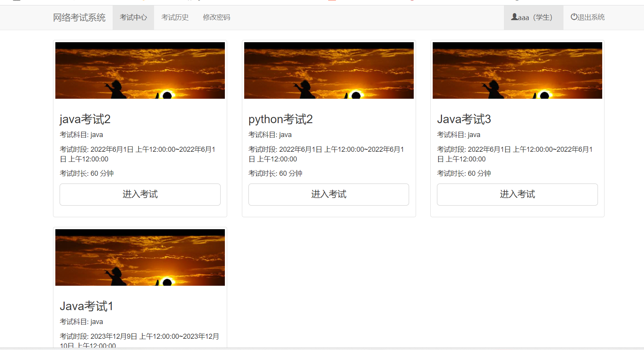Click the user icon beside aaa
Image resolution: width=644 pixels, height=350 pixels.
(x=514, y=17)
